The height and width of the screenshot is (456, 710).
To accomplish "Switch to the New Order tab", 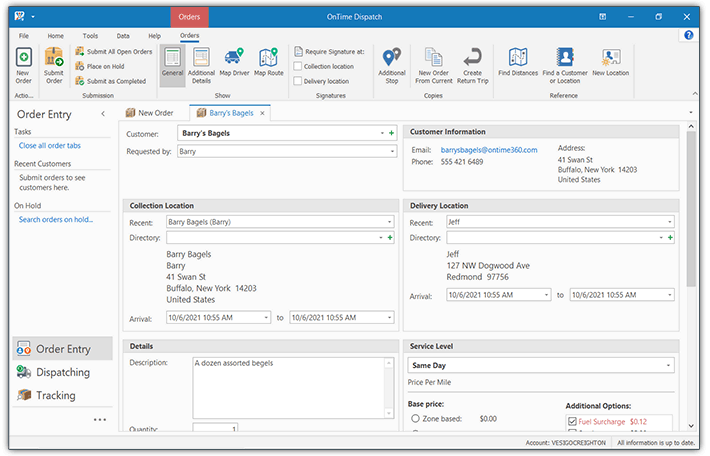I will pos(150,113).
